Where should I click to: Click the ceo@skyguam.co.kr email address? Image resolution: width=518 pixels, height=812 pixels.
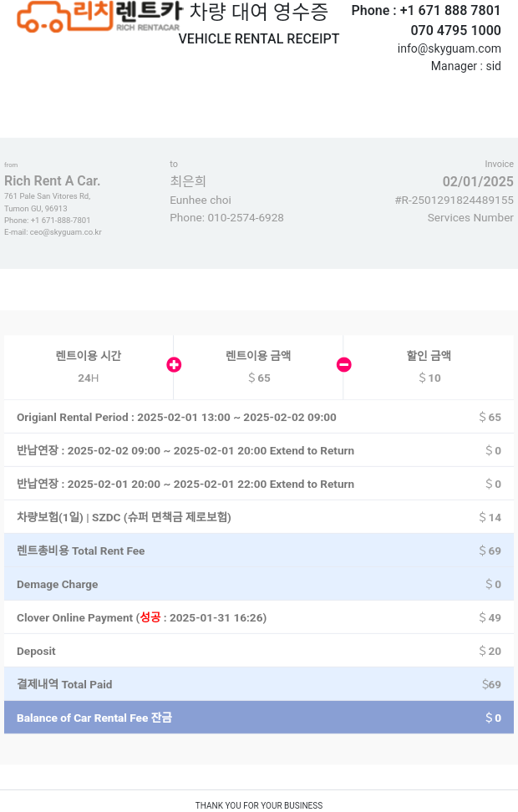point(66,232)
